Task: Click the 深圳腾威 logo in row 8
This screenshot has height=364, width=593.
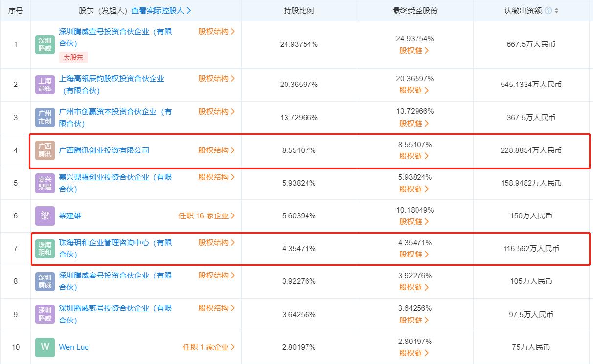Action: (x=45, y=281)
